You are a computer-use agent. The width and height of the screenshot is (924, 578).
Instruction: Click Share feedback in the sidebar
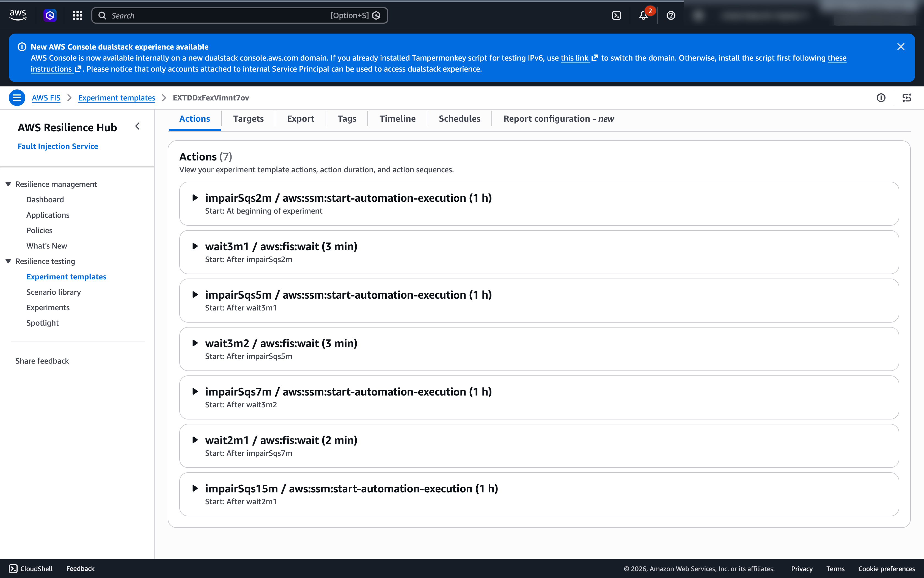tap(42, 361)
